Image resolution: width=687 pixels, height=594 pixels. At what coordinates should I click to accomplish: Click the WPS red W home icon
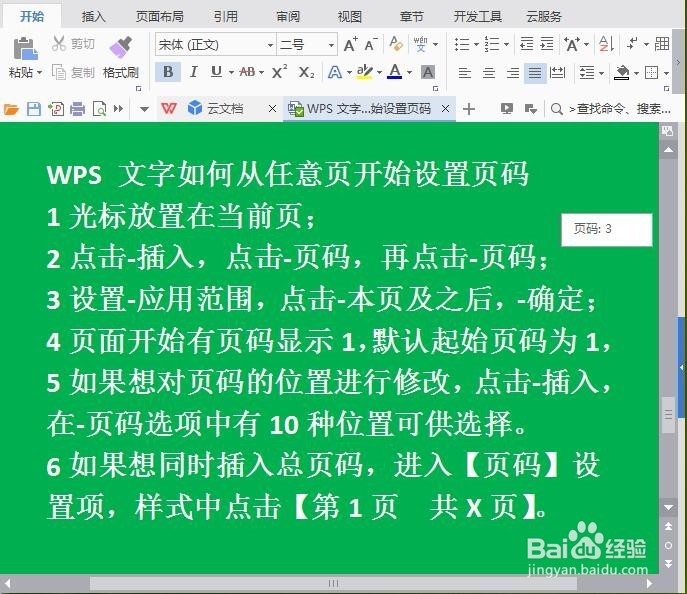[169, 108]
